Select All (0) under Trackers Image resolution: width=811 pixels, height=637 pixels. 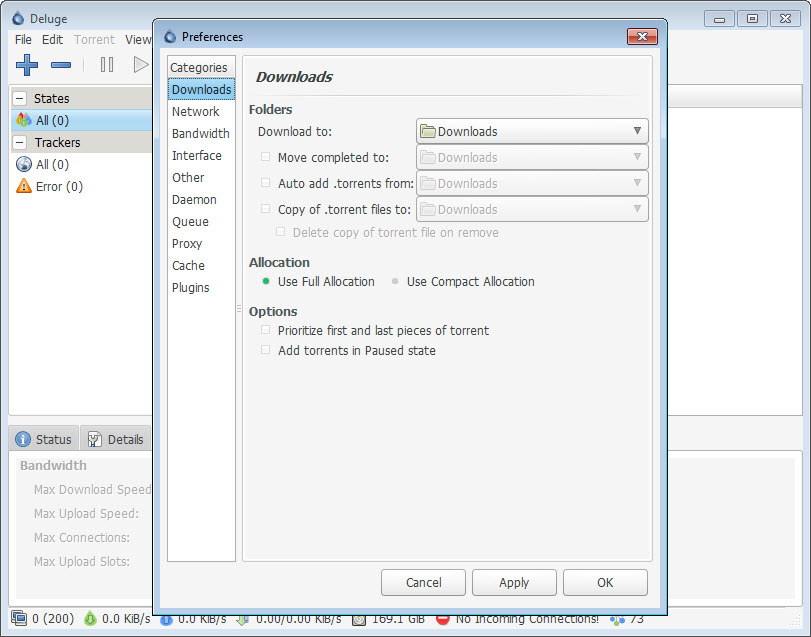point(81,164)
